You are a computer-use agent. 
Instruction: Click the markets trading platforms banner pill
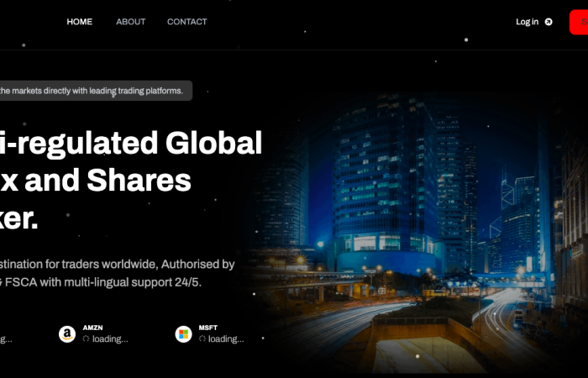96,91
